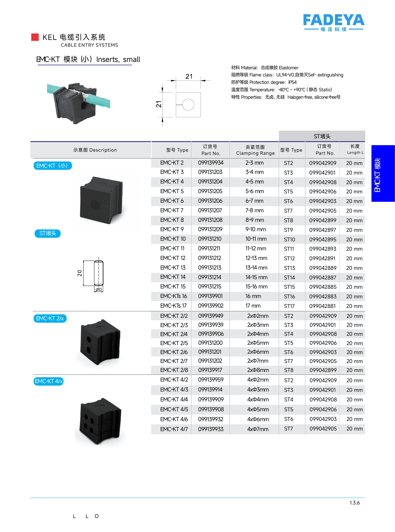This screenshot has height=532, width=395.
Task: Click the Temperature range line
Action: click(281, 90)
